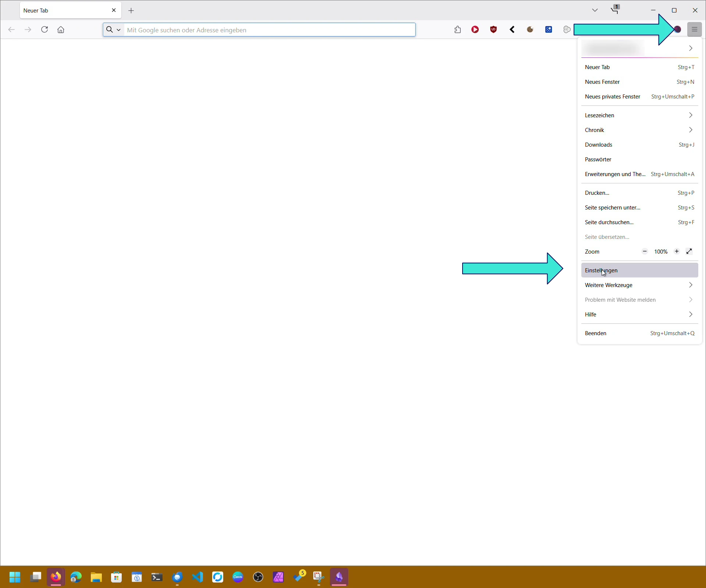Screen dimensions: 706x588
Task: Expand the Chronik submenu
Action: coord(640,130)
